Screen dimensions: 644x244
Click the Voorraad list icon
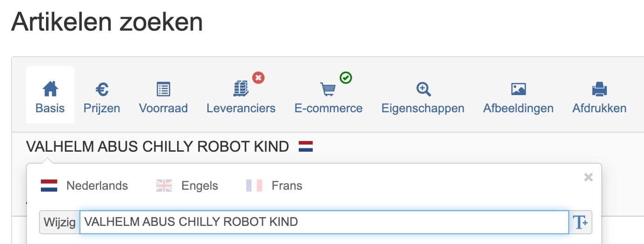pyautogui.click(x=163, y=89)
